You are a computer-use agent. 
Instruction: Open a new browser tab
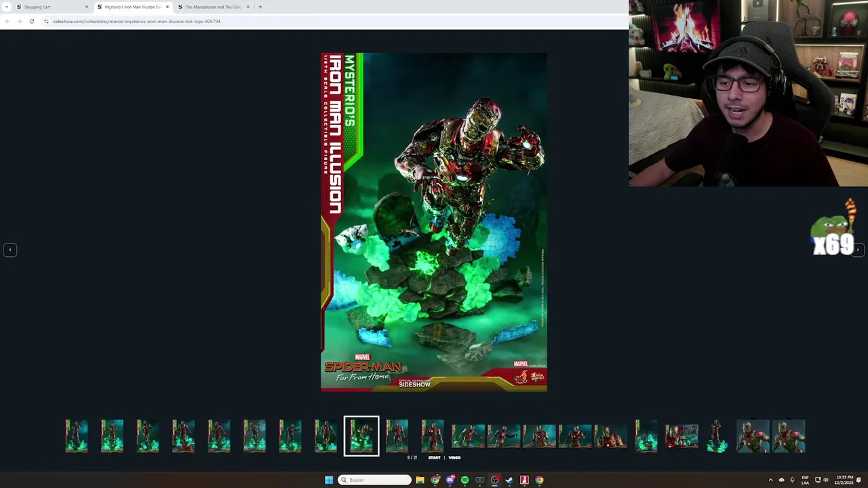point(260,7)
